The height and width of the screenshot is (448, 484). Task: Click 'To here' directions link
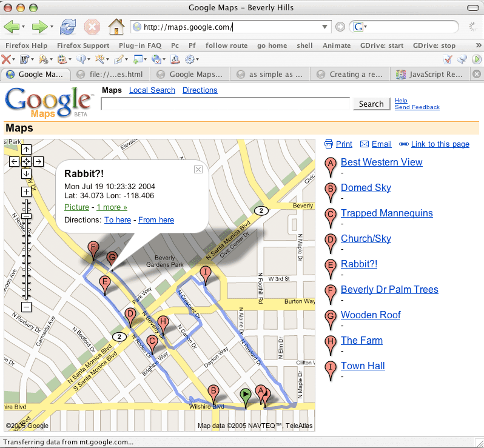point(118,220)
